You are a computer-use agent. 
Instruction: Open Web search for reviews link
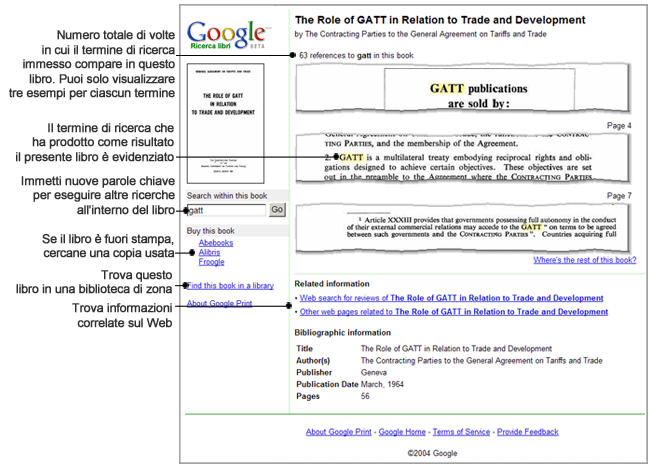451,298
